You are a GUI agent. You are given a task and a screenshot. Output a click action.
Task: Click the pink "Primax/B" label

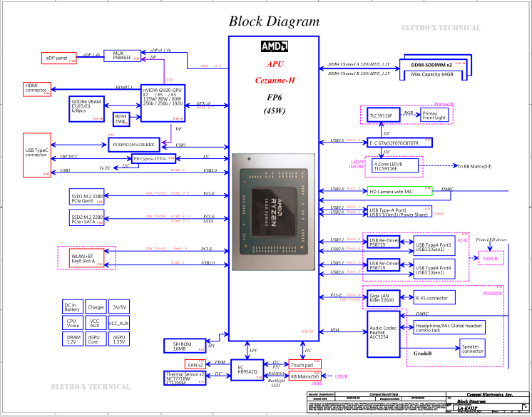[444, 104]
